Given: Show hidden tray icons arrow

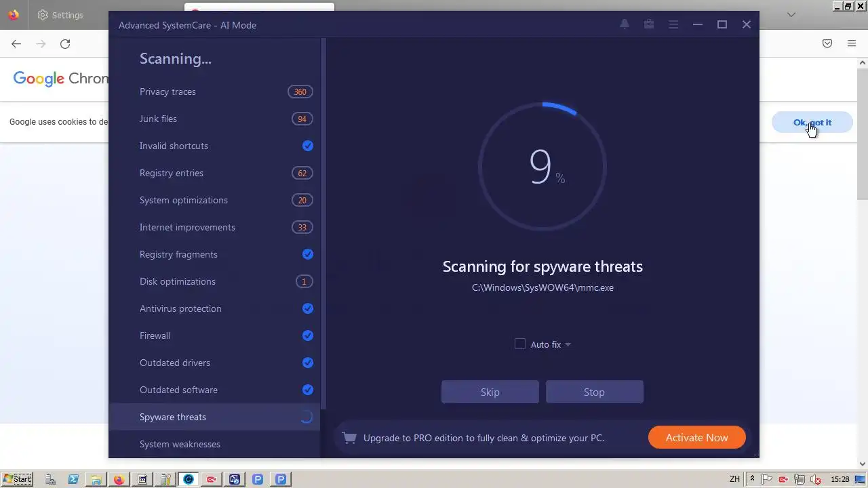Looking at the screenshot, I should (x=751, y=479).
